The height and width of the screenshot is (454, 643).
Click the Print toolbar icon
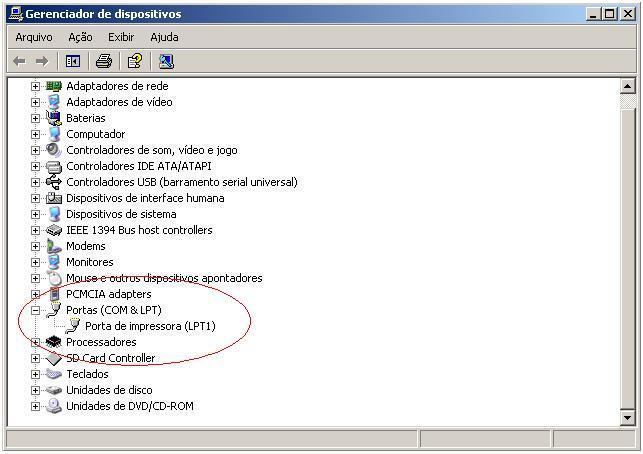coord(104,62)
